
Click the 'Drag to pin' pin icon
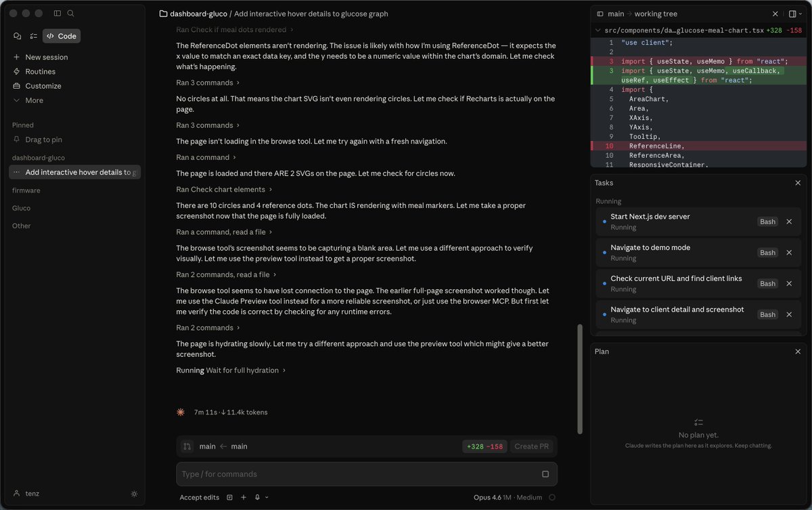(18, 140)
